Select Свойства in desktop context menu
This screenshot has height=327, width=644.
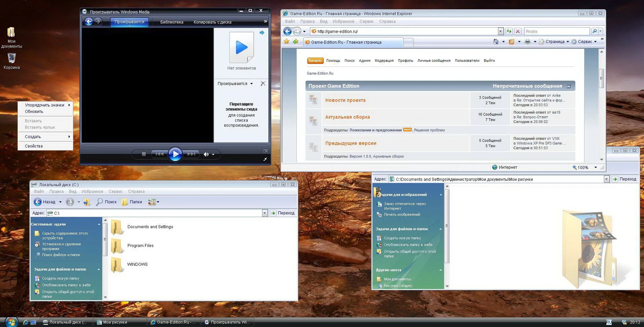pyautogui.click(x=45, y=146)
